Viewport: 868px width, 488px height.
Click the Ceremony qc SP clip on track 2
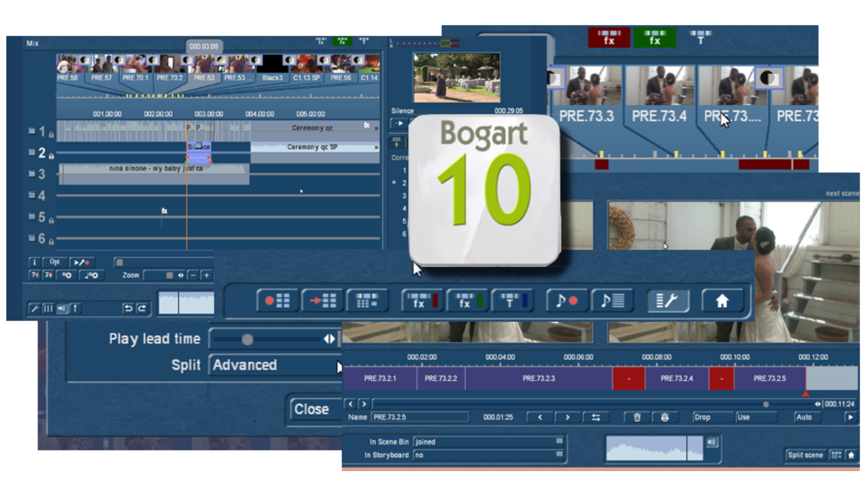click(x=314, y=152)
